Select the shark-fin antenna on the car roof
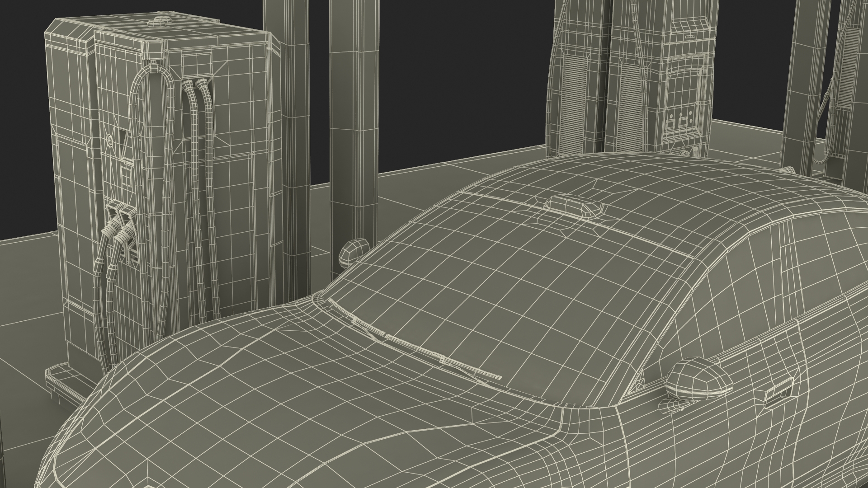Screen dimensions: 868x488 coord(575,207)
